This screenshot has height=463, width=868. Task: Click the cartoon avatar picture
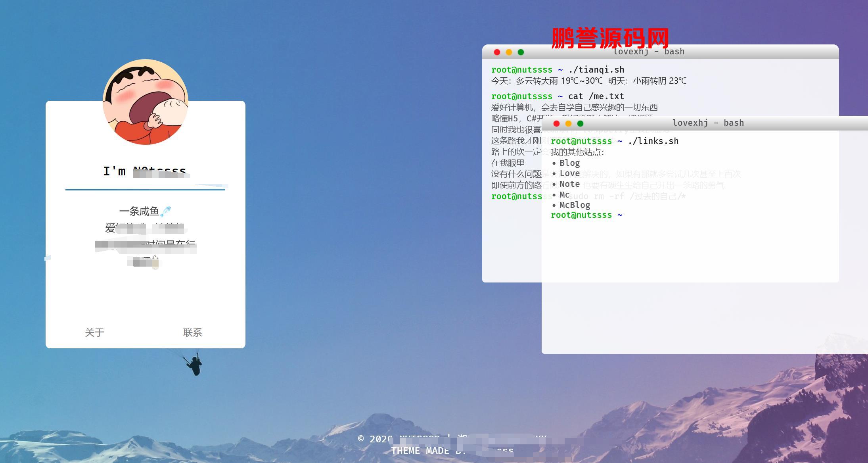146,102
